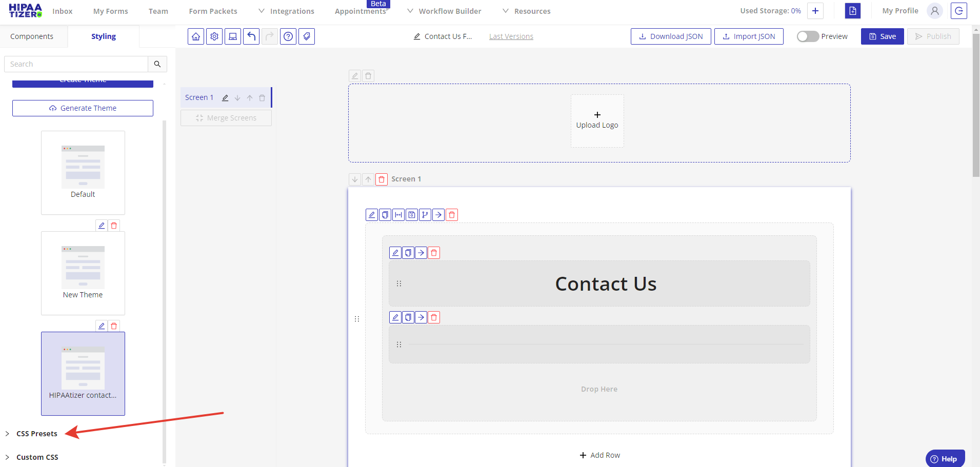Open the help question mark icon
This screenshot has width=980, height=467.
288,36
